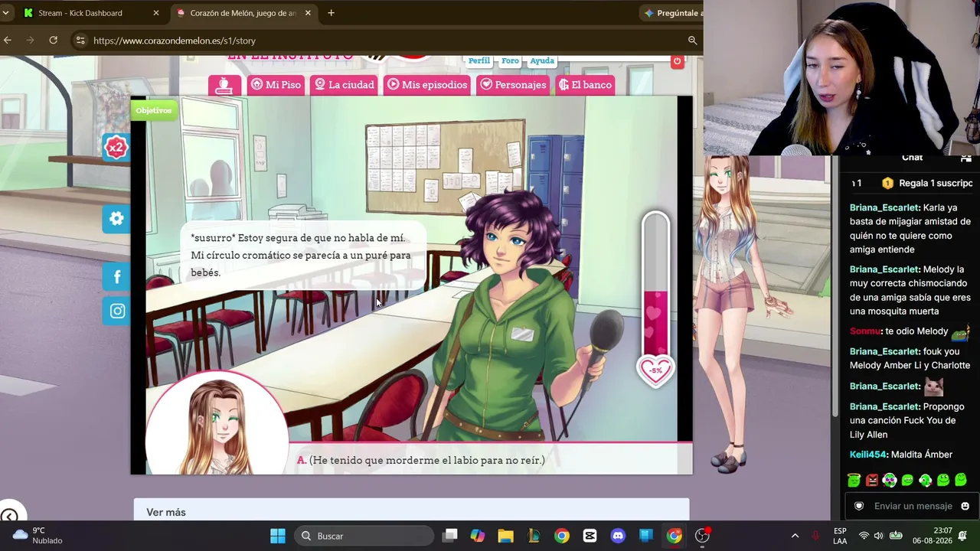980x551 pixels.
Task: Open the Mi Piso menu
Action: [276, 85]
